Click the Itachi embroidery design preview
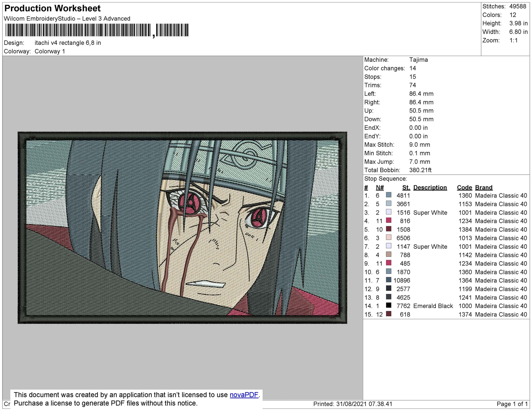The height and width of the screenshot is (411, 532). 182,228
